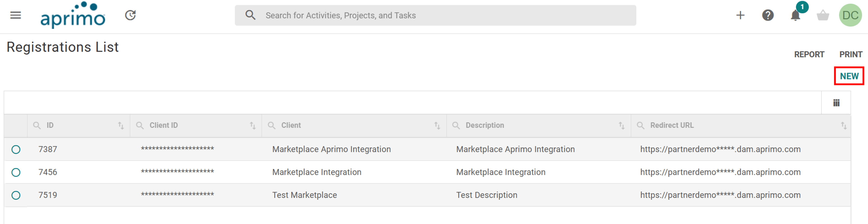Select the radio button for registration 7456
868x224 pixels.
pyautogui.click(x=16, y=173)
